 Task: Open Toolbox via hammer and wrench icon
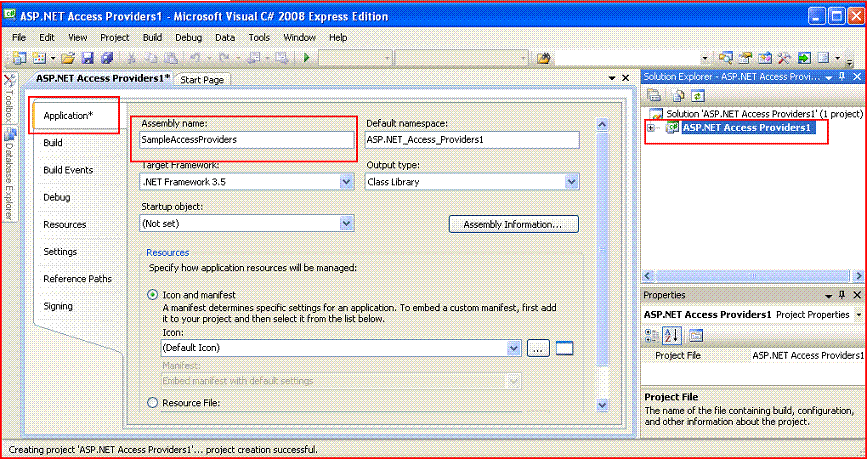coord(785,58)
